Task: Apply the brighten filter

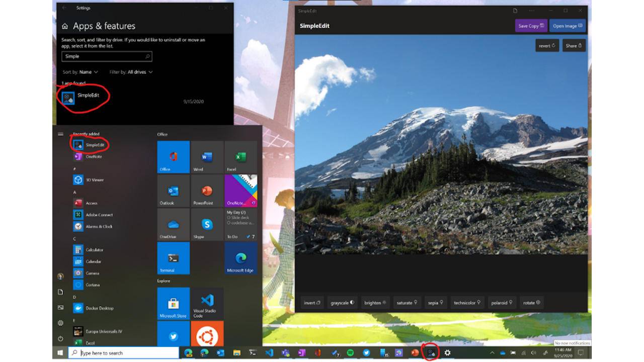Action: coord(375,303)
